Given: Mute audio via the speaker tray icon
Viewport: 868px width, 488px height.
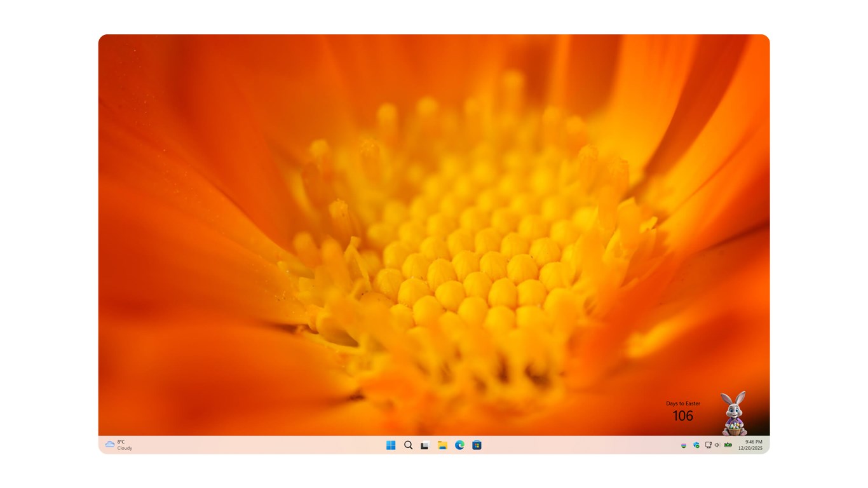Looking at the screenshot, I should (717, 445).
